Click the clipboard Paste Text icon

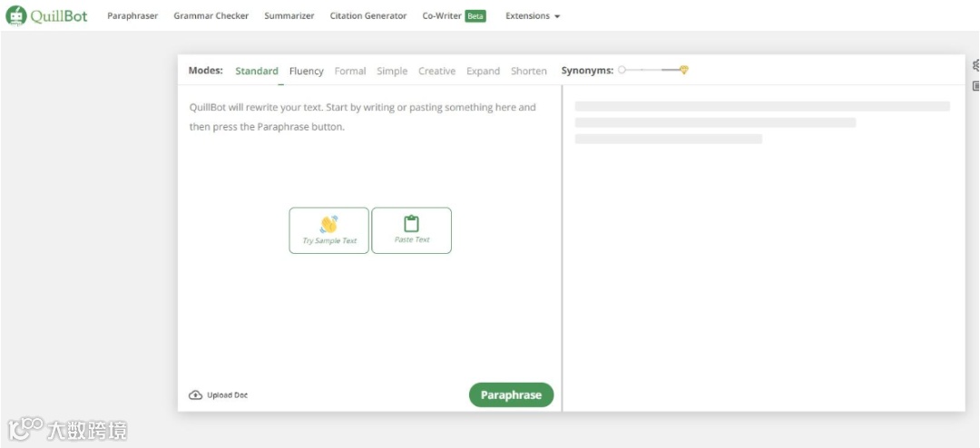(411, 224)
